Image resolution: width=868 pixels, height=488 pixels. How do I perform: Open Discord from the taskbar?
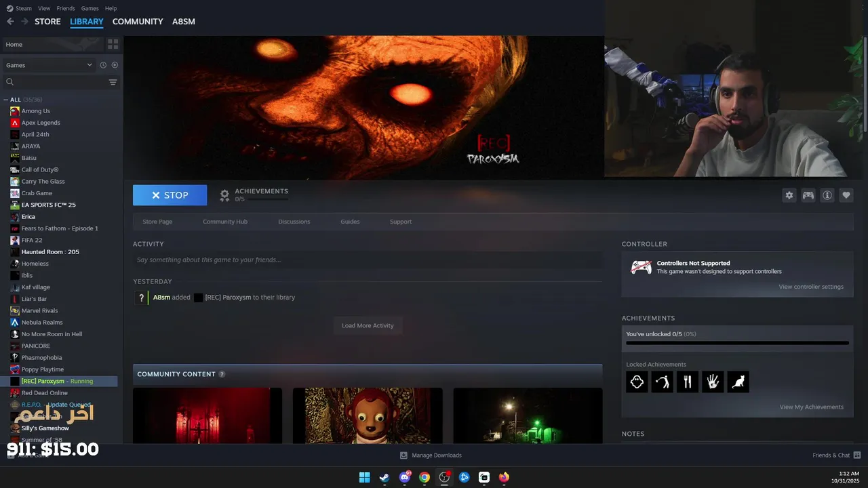(404, 477)
